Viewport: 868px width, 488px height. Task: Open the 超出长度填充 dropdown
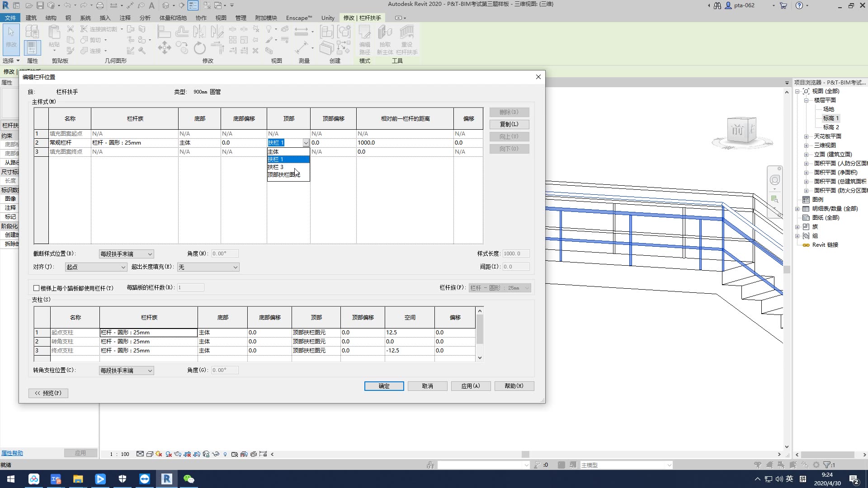(208, 267)
